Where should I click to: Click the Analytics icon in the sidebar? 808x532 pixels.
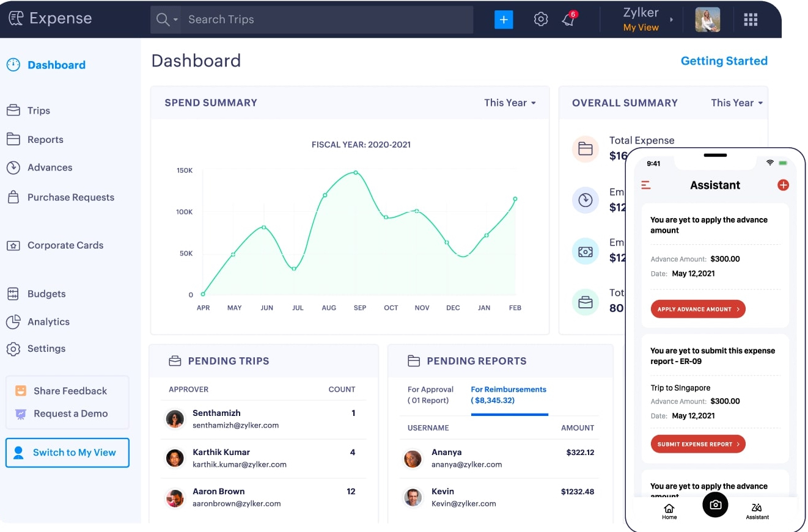13,322
